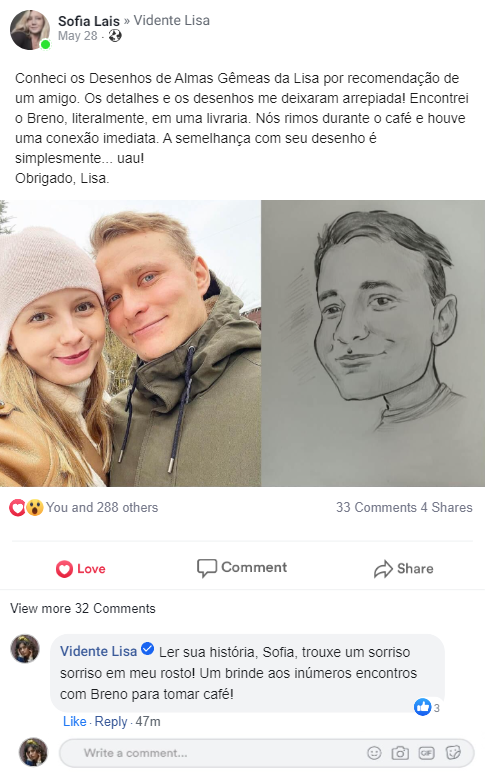Click the verified badge beside Vidente Lisa

[x=147, y=649]
